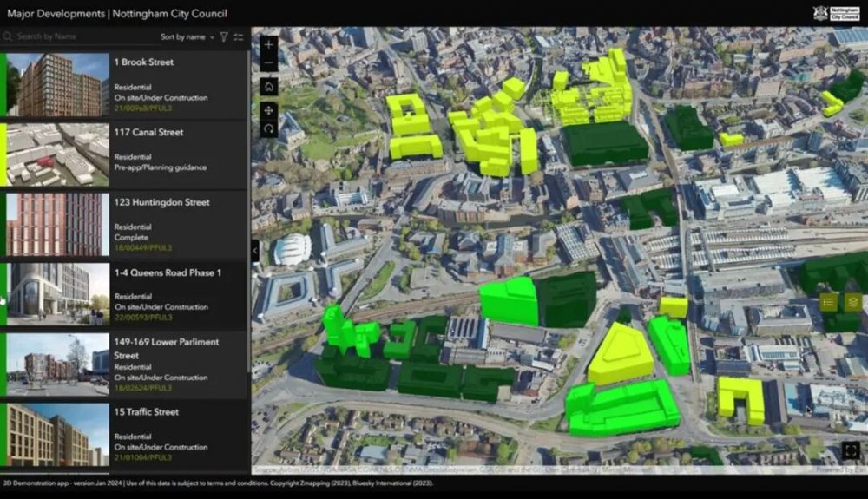868x499 pixels.
Task: Zoom in on the 3D map
Action: (268, 45)
